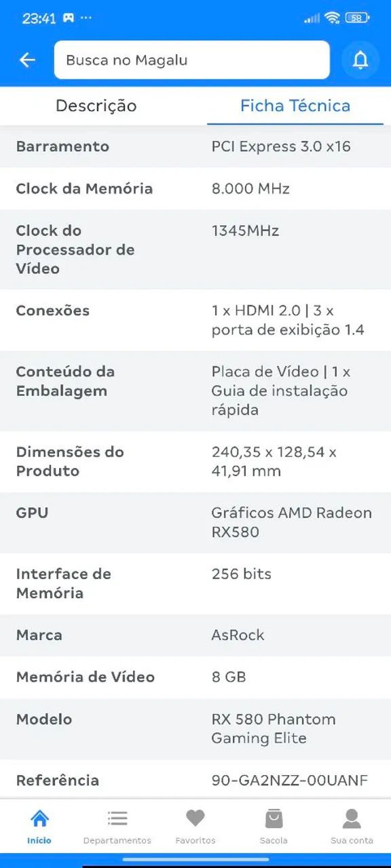This screenshot has width=391, height=868.
Task: Tap the Clock da Memória value
Action: [x=248, y=189]
